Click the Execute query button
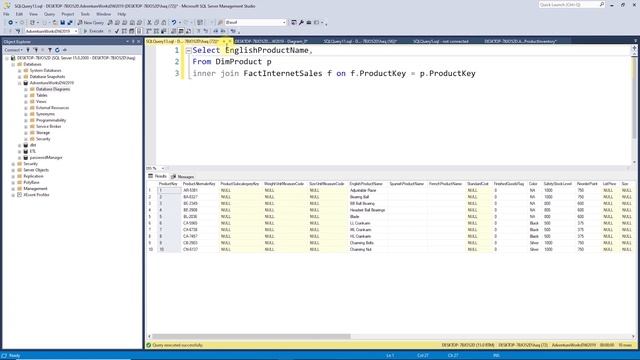Screen dimensions: 640x360 coord(93,31)
